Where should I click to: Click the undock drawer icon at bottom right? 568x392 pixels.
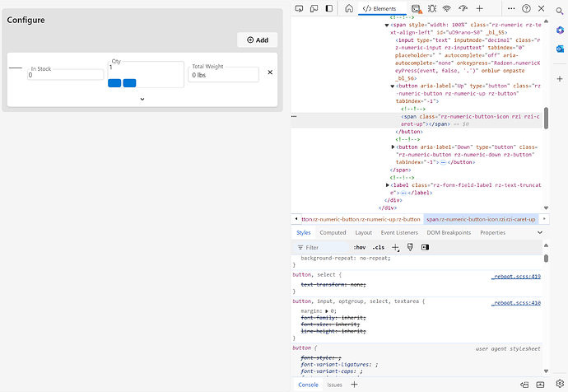point(524,385)
